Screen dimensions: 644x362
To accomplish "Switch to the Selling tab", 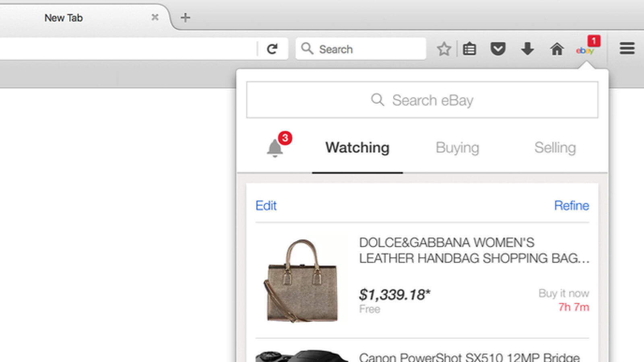I will [555, 148].
